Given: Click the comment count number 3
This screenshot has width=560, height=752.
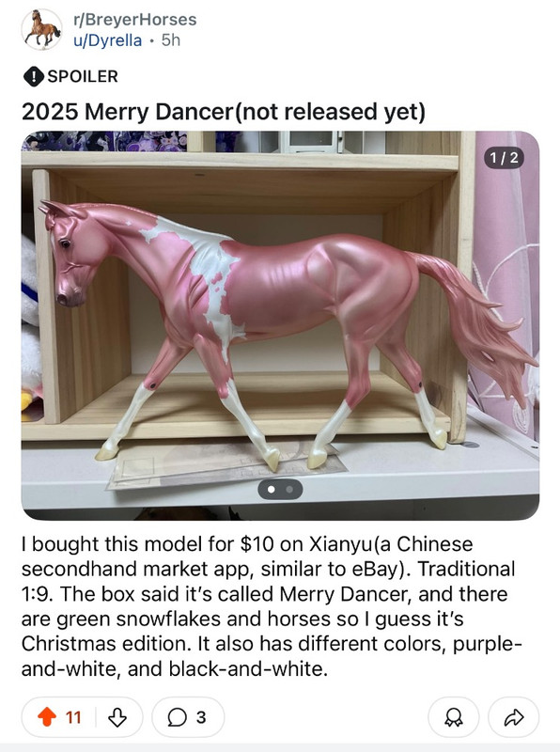Looking at the screenshot, I should tap(201, 717).
